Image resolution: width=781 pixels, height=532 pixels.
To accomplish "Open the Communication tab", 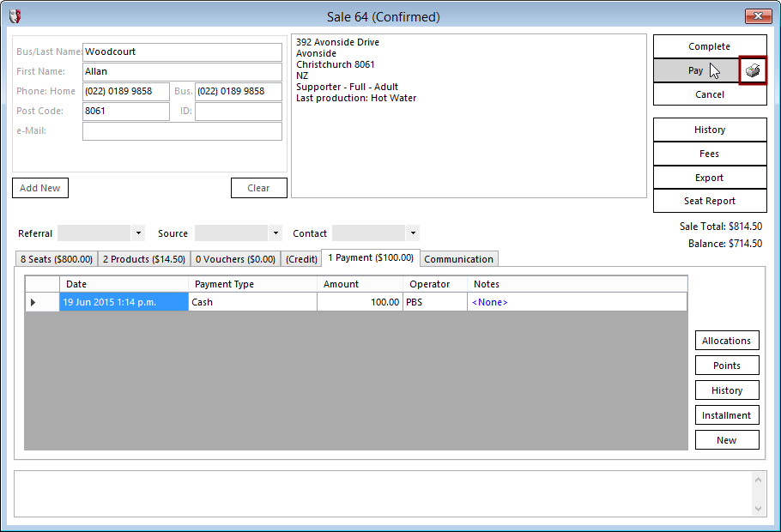I will click(x=459, y=259).
